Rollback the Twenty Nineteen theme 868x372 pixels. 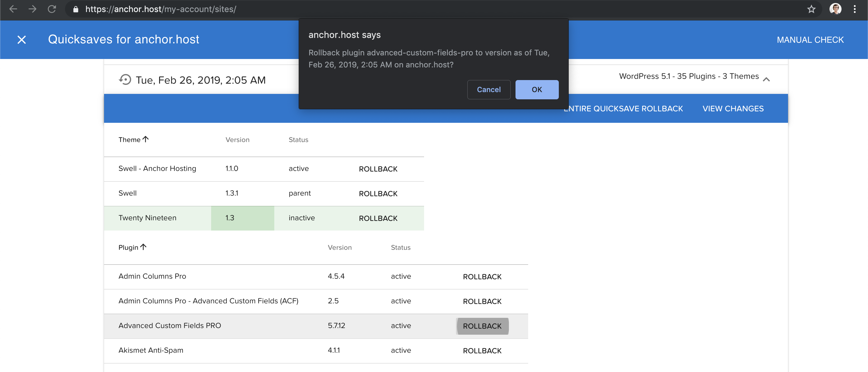coord(378,218)
